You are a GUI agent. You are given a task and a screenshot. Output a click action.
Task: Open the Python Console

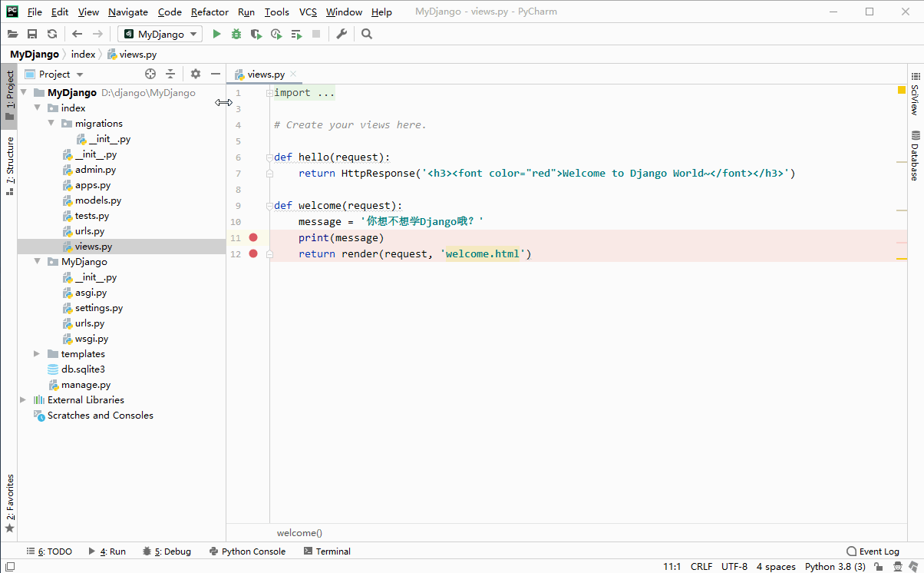tap(247, 551)
